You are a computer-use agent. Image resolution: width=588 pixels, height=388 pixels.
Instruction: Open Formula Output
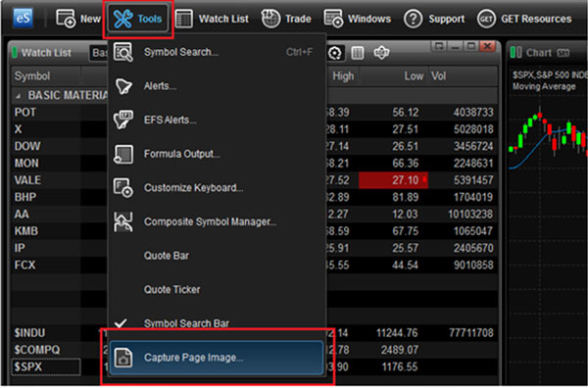coord(217,154)
